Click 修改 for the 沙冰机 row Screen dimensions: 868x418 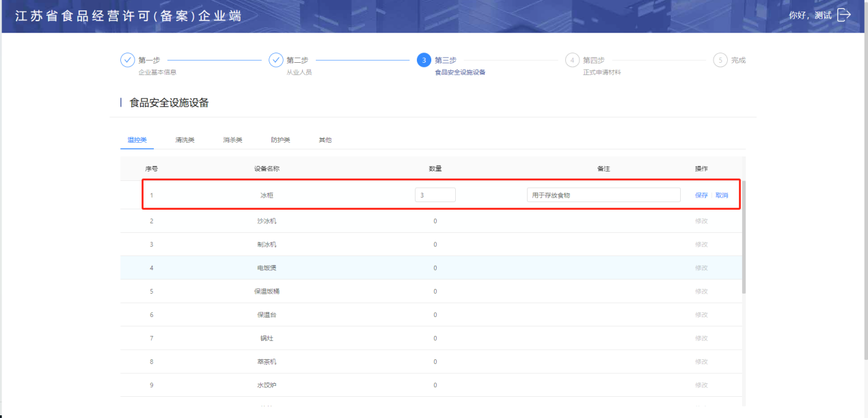(x=701, y=221)
